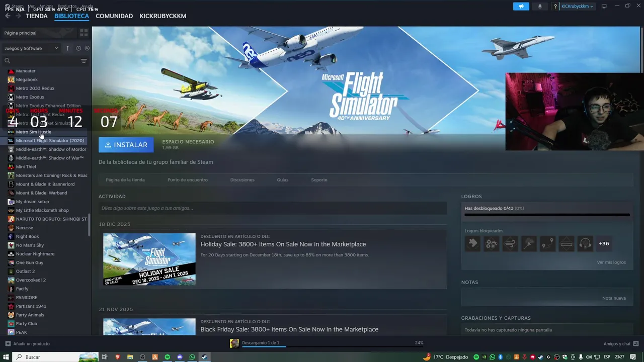The height and width of the screenshot is (362, 644).
Task: Click the first locked achievement icon
Action: [x=472, y=244]
